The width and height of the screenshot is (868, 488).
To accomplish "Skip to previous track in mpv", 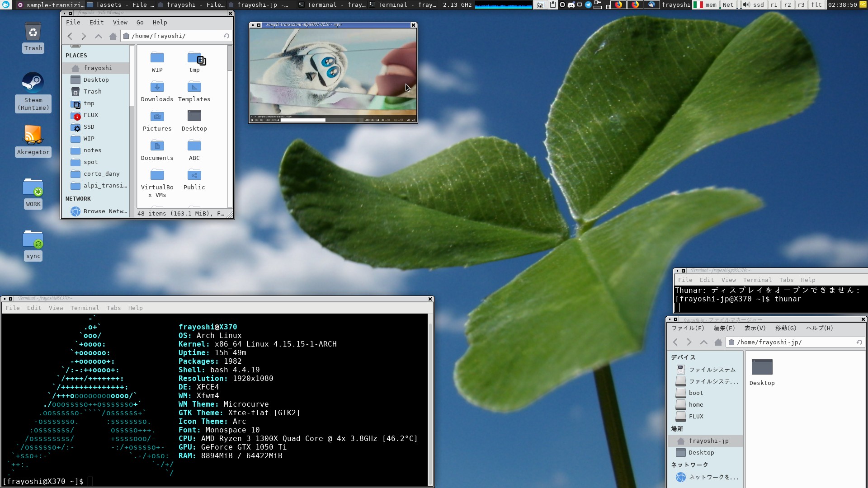I will pos(257,120).
